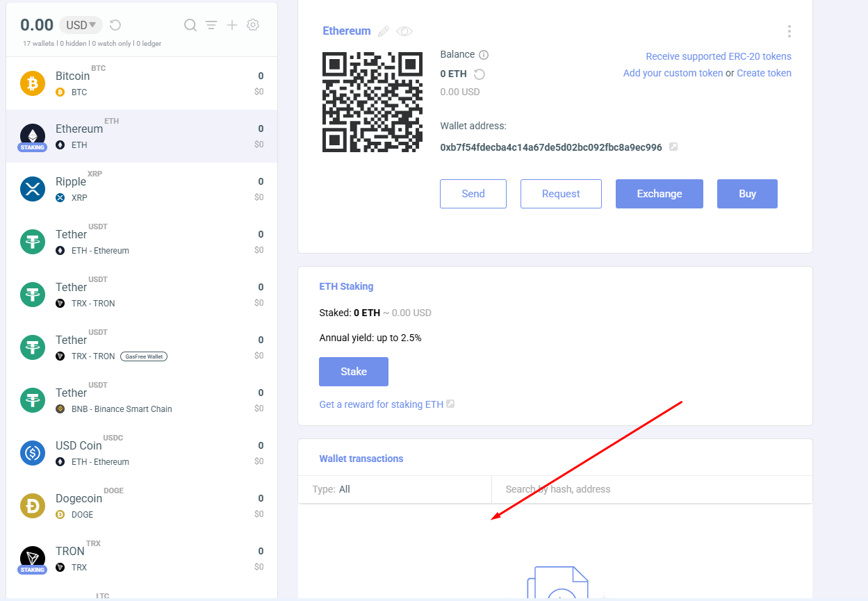
Task: Click the pencil icon to rename Ethereum
Action: tap(384, 31)
